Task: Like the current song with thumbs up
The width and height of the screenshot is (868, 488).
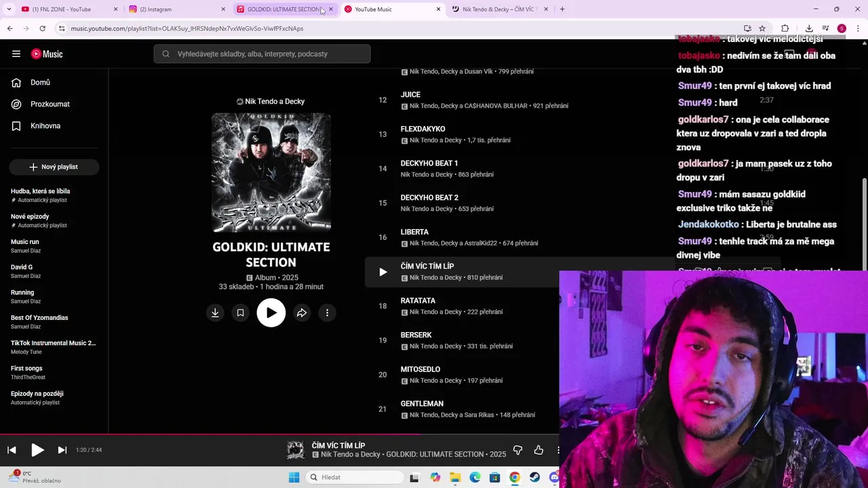Action: (x=539, y=450)
